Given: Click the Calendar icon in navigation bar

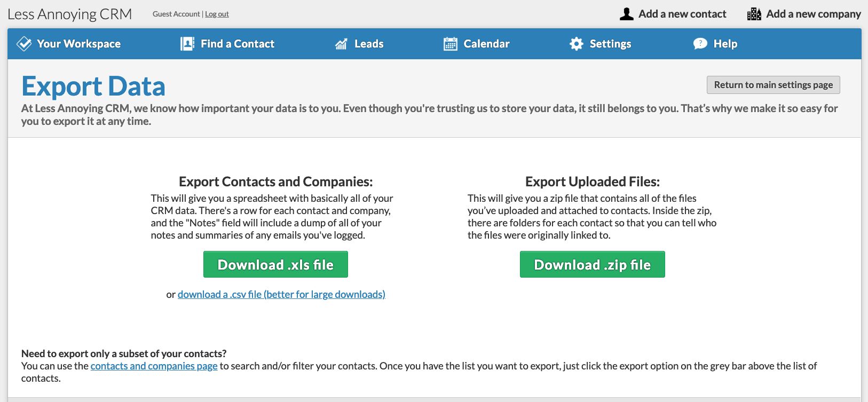Looking at the screenshot, I should [x=451, y=44].
